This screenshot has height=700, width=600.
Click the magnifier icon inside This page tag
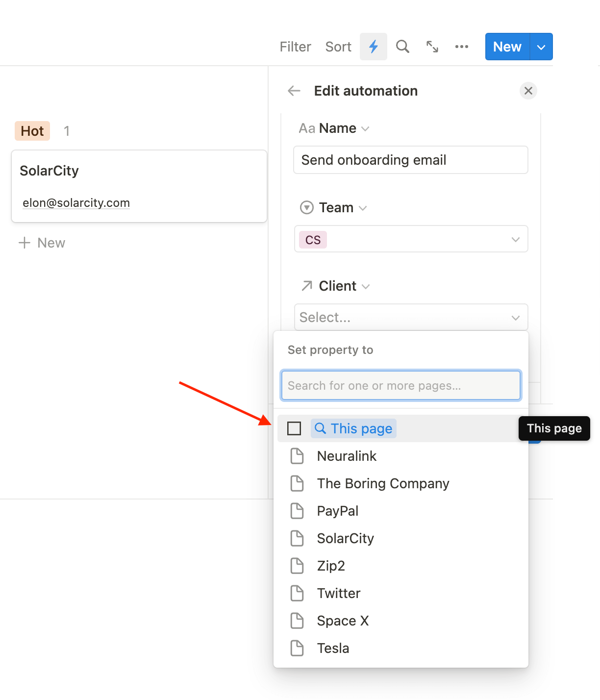point(320,428)
